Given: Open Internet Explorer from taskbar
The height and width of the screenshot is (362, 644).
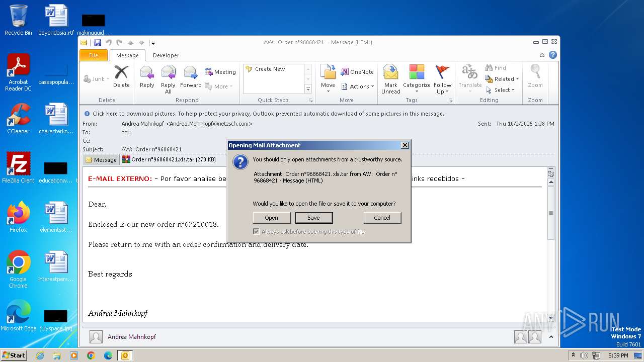Looking at the screenshot, I should pos(40,355).
